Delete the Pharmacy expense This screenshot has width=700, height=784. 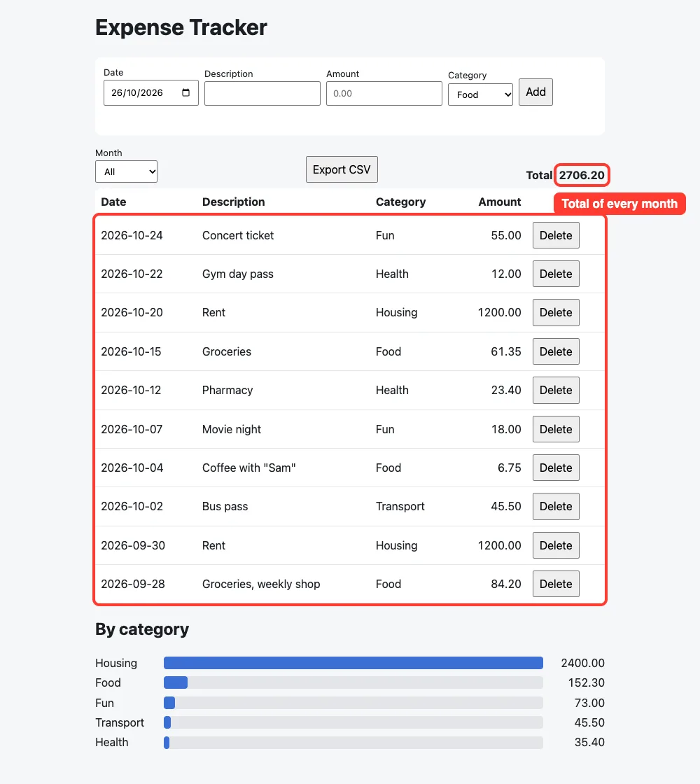pos(556,390)
